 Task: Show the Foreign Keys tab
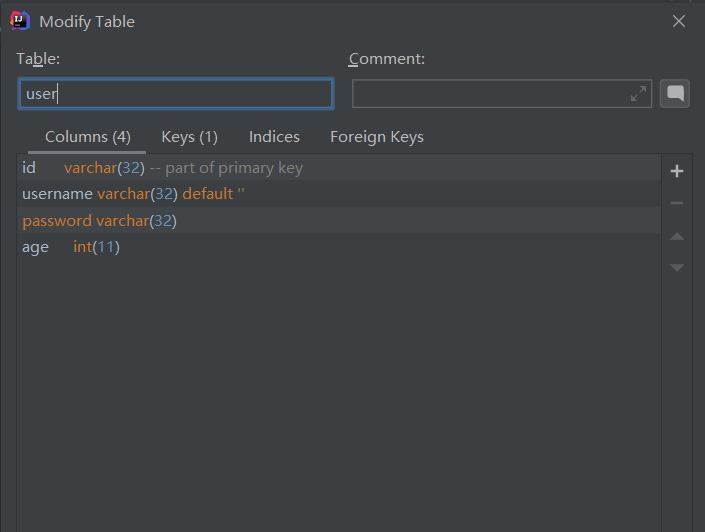coord(377,137)
